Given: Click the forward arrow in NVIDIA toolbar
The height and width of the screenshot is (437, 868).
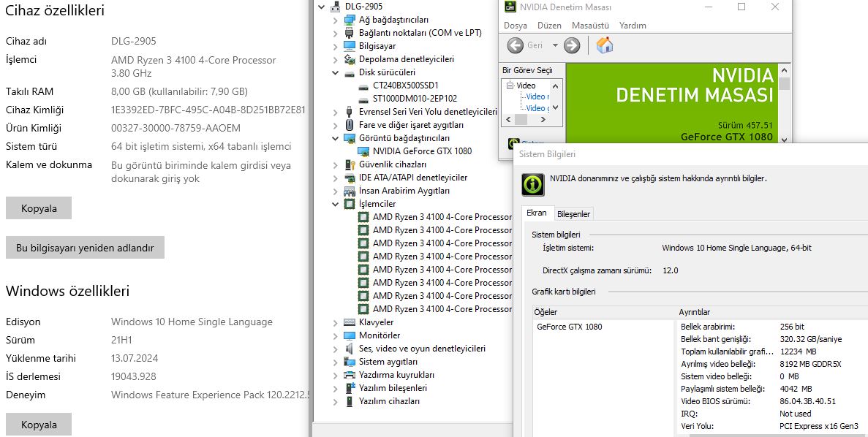Looking at the screenshot, I should [571, 45].
